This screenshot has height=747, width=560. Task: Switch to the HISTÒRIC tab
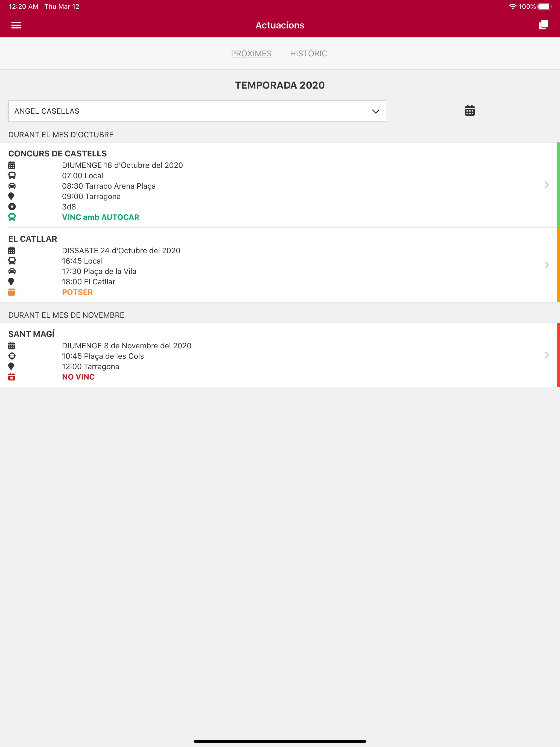coord(308,53)
